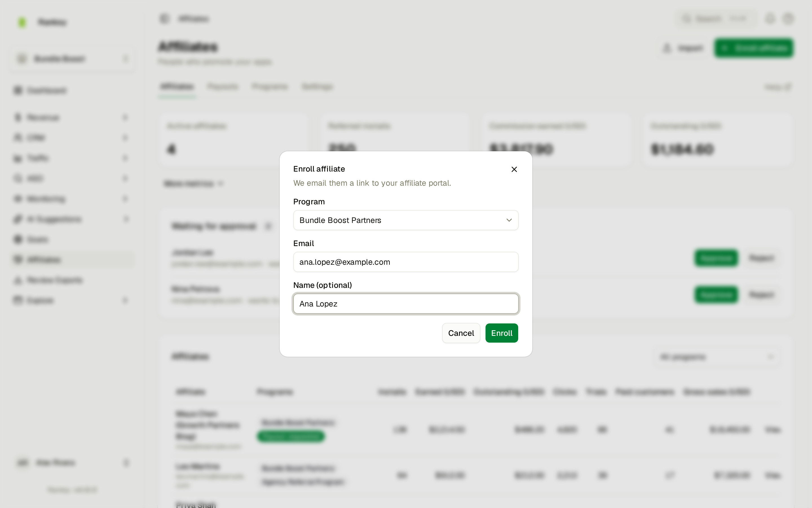
Task: Cancel the affiliate enrollment
Action: [x=461, y=333]
